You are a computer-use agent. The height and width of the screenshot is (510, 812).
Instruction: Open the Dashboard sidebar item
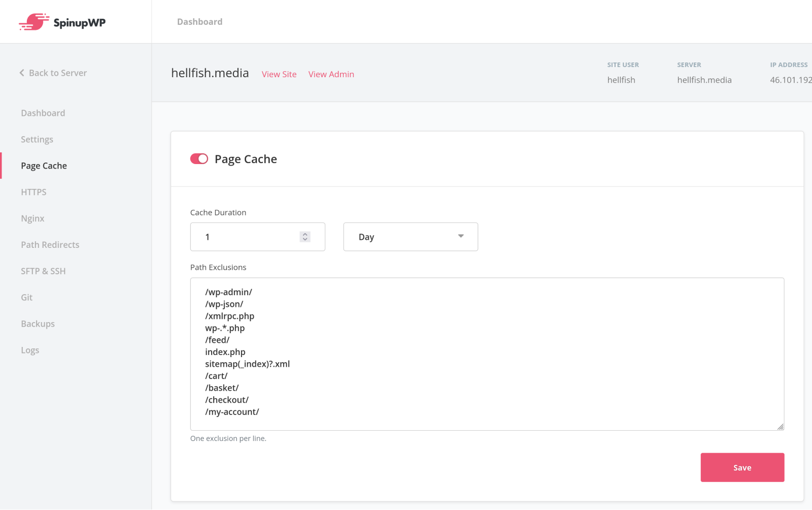43,113
